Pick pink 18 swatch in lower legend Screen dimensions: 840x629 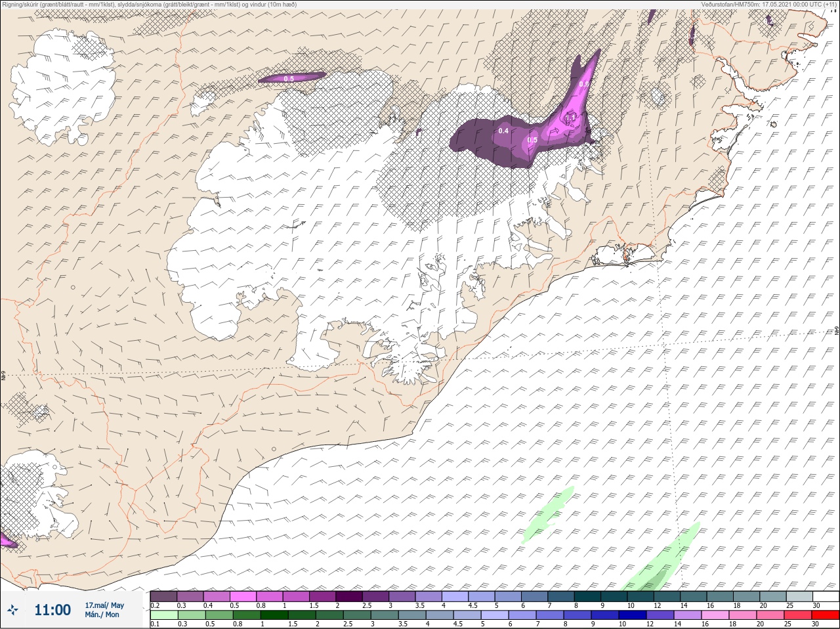pos(743,616)
